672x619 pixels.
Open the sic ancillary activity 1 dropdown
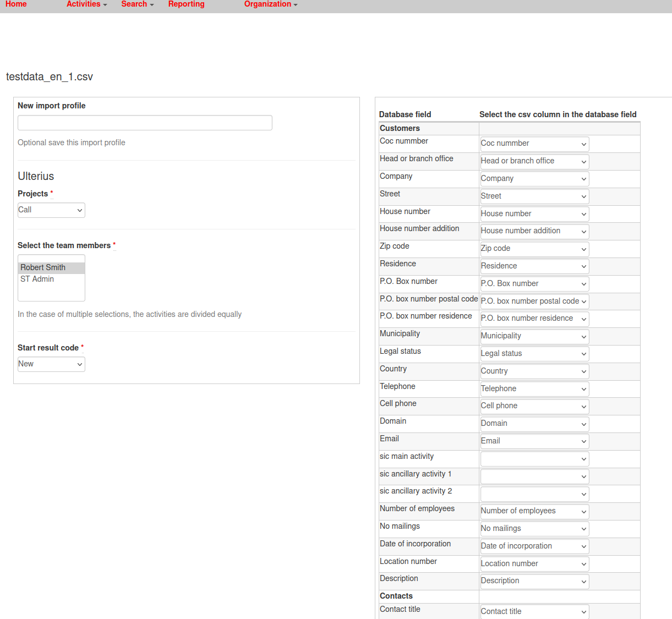pyautogui.click(x=534, y=476)
